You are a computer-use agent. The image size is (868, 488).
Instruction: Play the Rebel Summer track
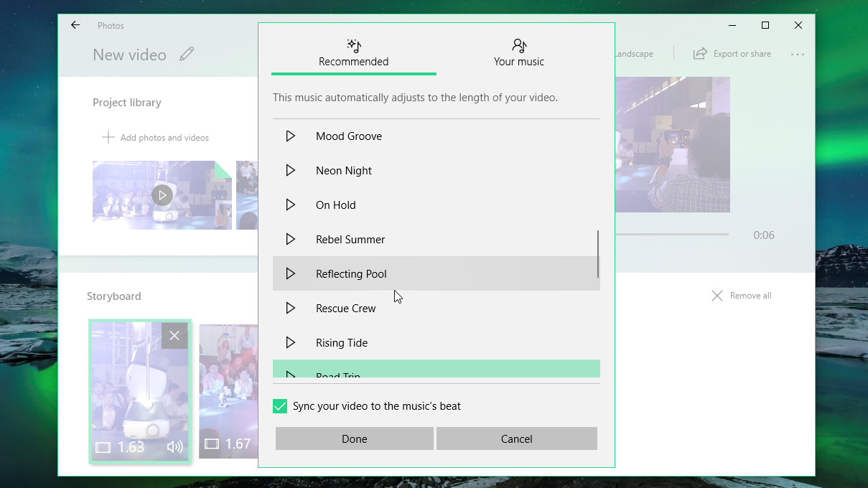(291, 239)
